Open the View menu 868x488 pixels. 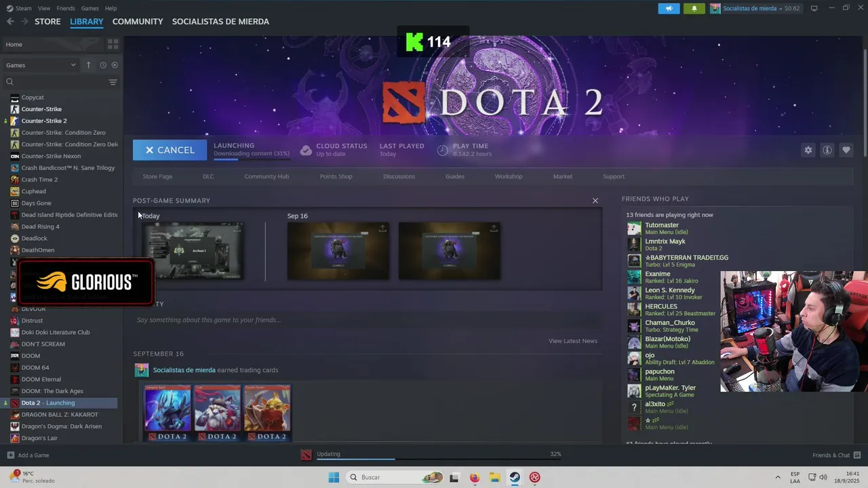44,8
